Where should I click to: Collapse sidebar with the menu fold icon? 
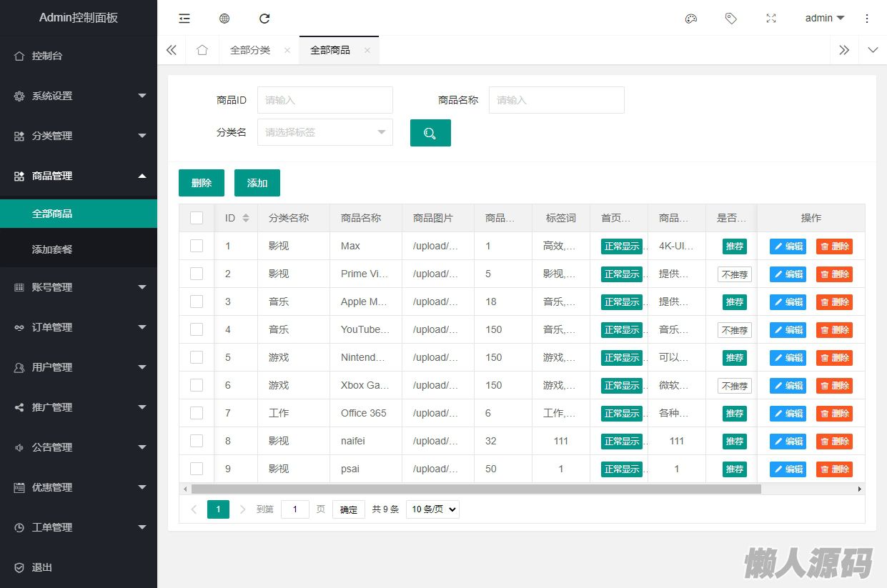click(x=184, y=19)
